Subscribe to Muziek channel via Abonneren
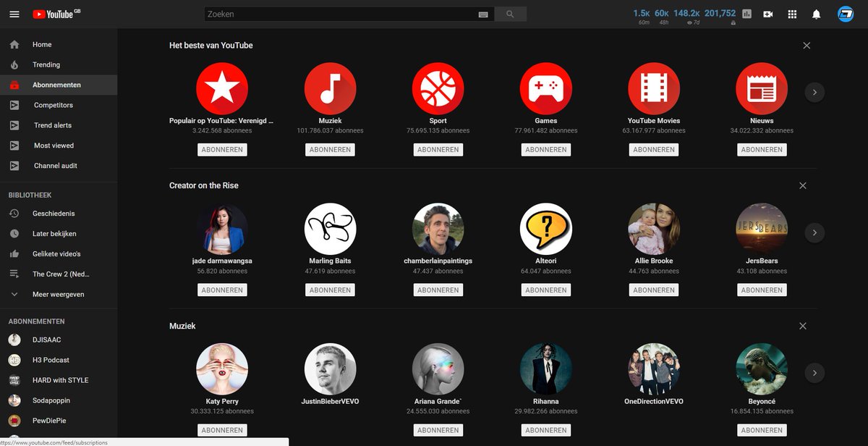868x446 pixels. coord(330,150)
